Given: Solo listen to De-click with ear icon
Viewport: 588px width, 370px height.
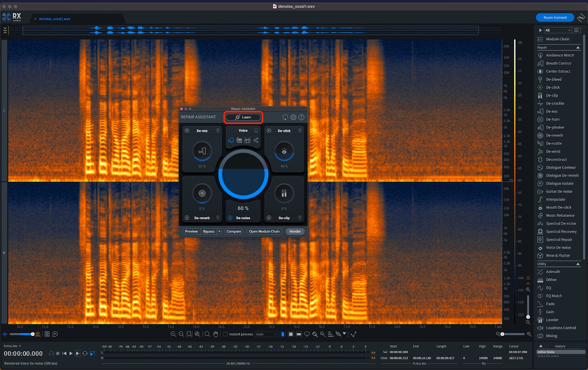Looking at the screenshot, I should tap(300, 130).
